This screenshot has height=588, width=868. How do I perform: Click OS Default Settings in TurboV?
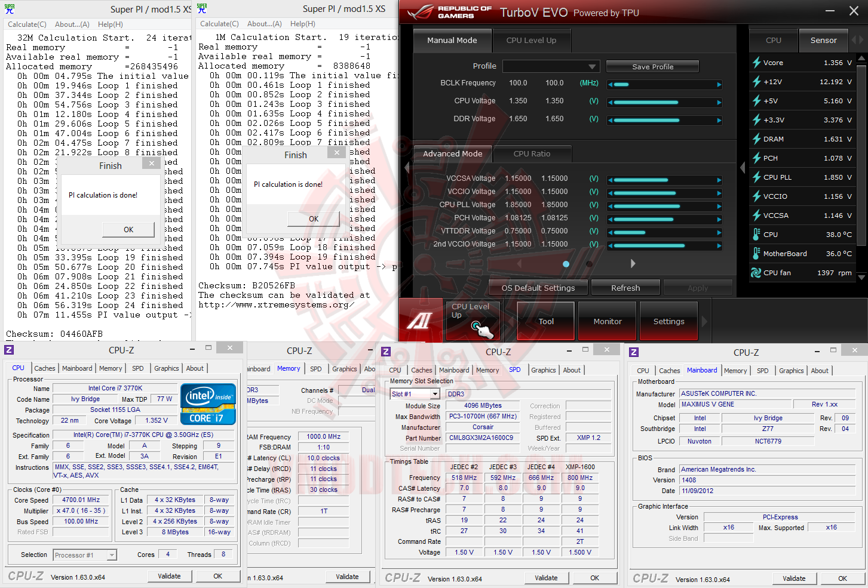[x=538, y=288]
